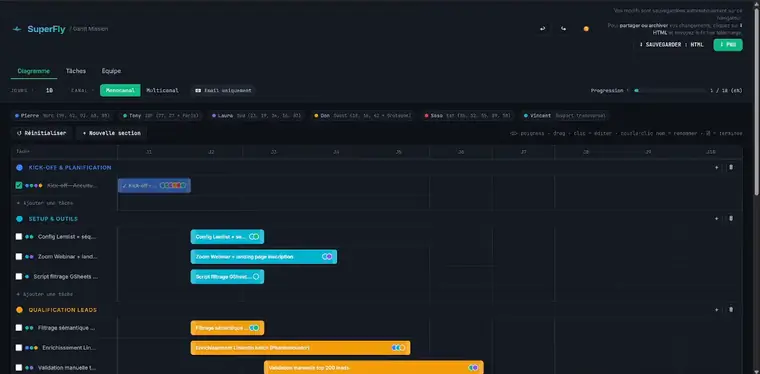This screenshot has height=374, width=760.
Task: Click the SuperFly logo icon
Action: tap(17, 29)
